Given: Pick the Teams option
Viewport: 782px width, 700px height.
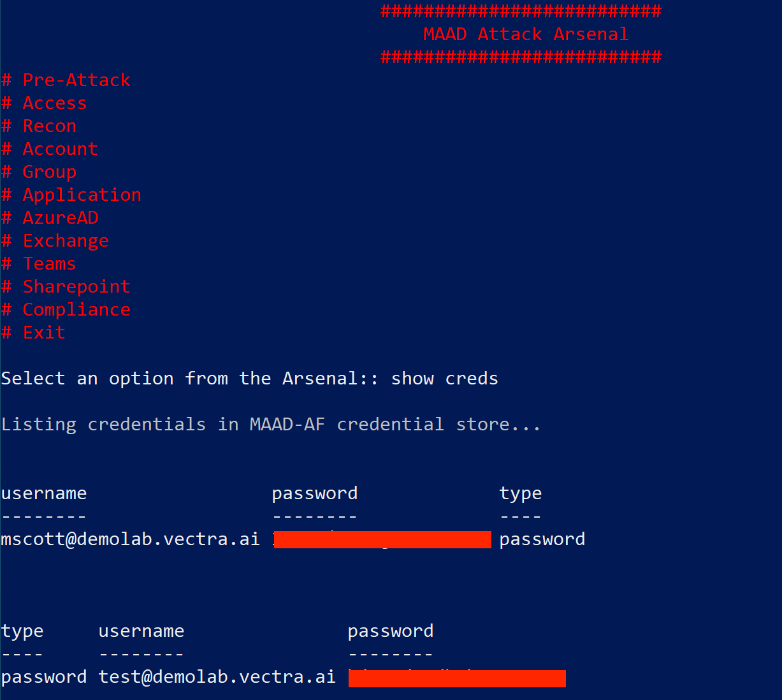Looking at the screenshot, I should [x=49, y=264].
